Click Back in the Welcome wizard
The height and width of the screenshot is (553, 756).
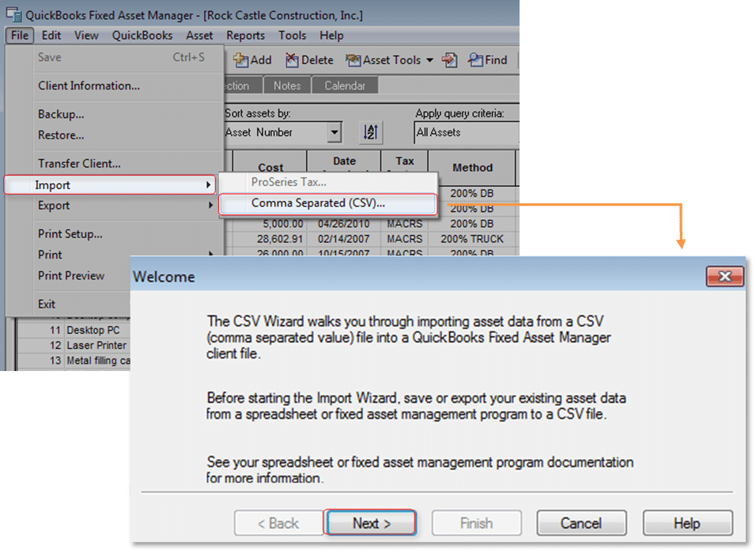(278, 523)
